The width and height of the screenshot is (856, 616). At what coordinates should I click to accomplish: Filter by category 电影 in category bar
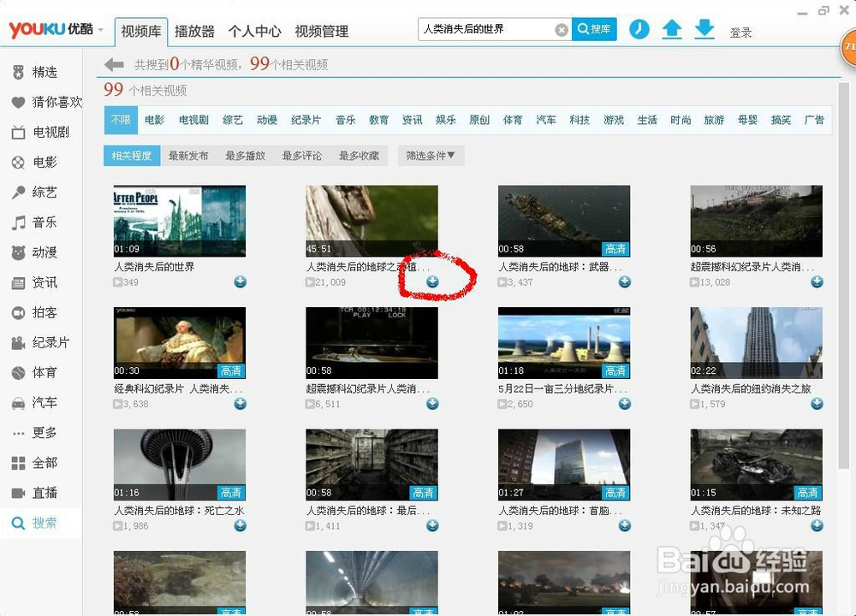click(x=154, y=120)
